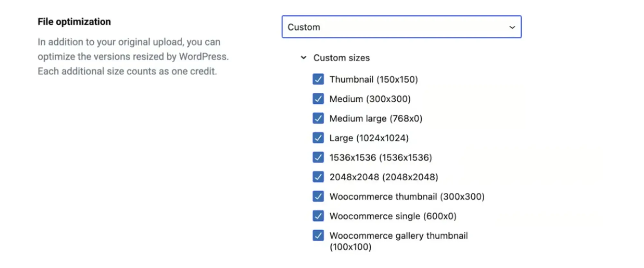Click the File optimization heading
Image resolution: width=644 pixels, height=268 pixels.
(x=74, y=22)
